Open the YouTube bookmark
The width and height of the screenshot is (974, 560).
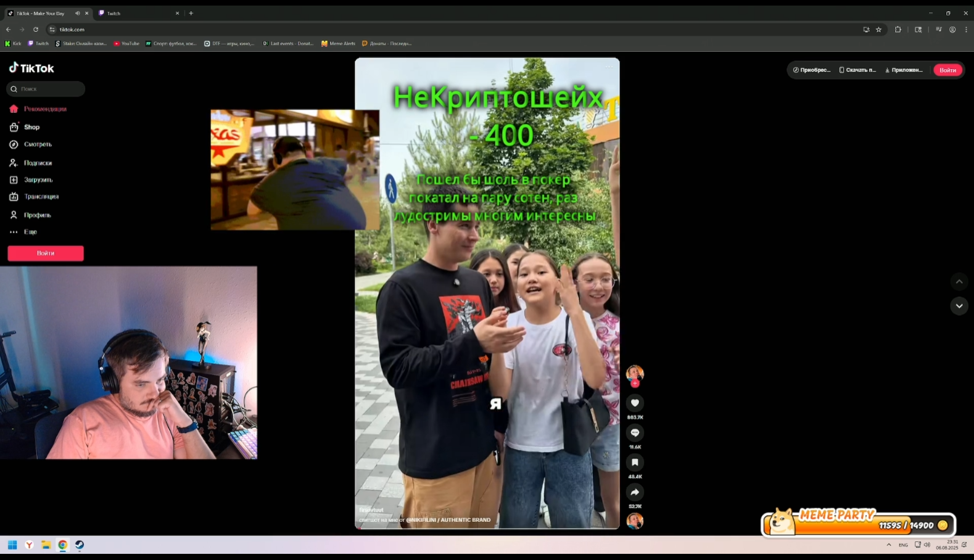click(126, 44)
